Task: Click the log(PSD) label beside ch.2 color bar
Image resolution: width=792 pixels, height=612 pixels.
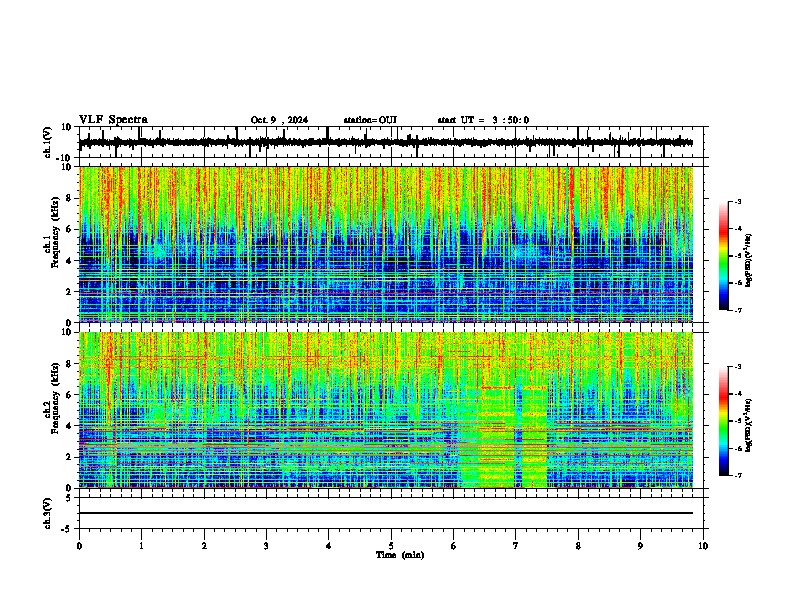Action: click(x=749, y=425)
